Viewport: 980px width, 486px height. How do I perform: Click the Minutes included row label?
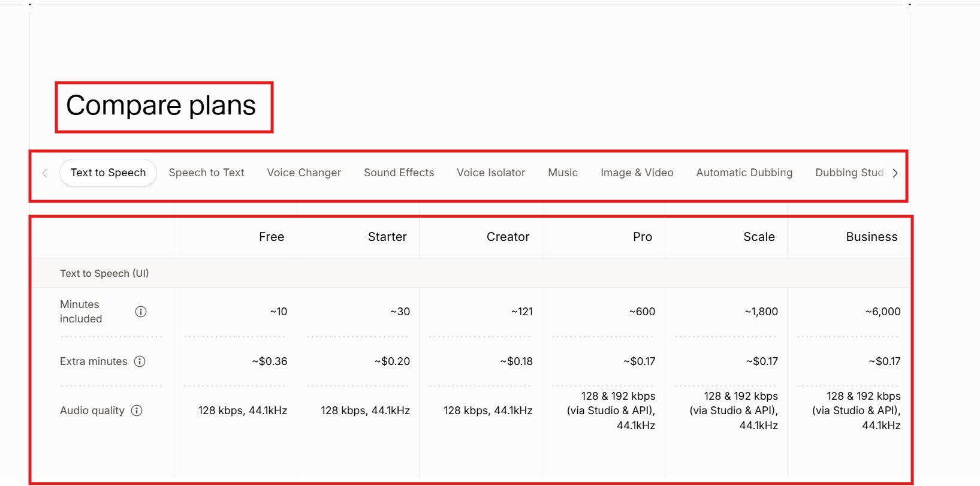click(81, 312)
